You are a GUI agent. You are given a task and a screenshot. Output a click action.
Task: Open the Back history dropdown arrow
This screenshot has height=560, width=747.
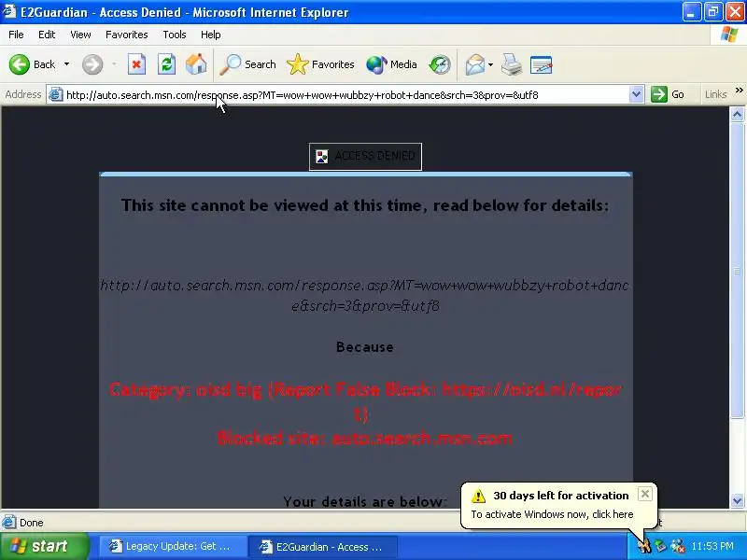[66, 64]
